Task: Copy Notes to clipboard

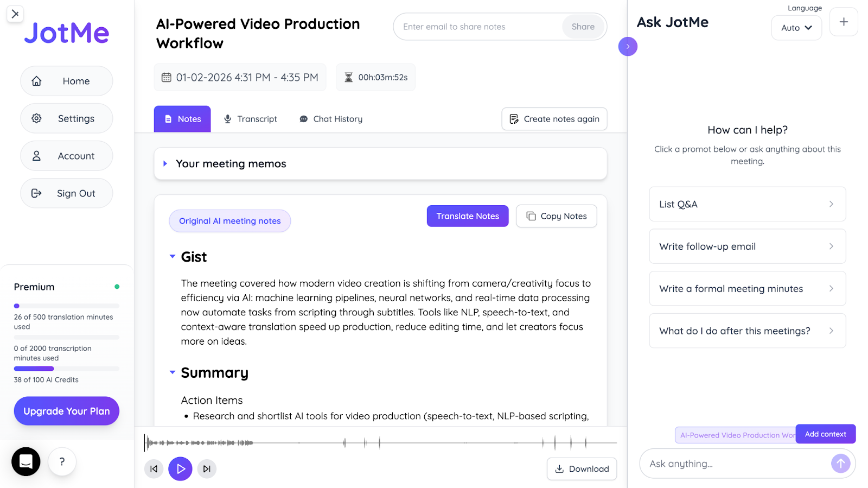Action: 557,216
